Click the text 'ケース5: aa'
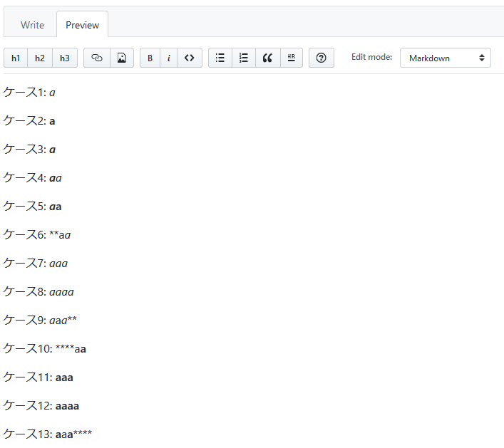 pyautogui.click(x=33, y=207)
